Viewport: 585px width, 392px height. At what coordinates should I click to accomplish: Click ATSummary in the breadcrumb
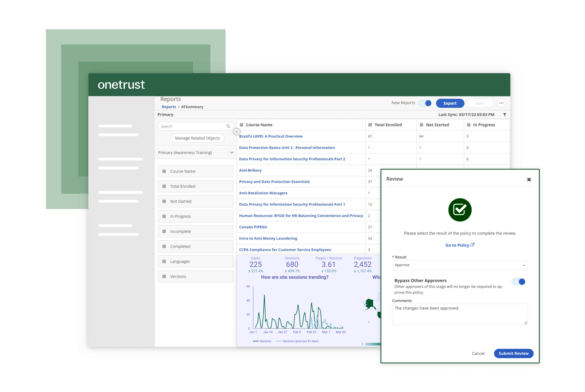coord(192,107)
